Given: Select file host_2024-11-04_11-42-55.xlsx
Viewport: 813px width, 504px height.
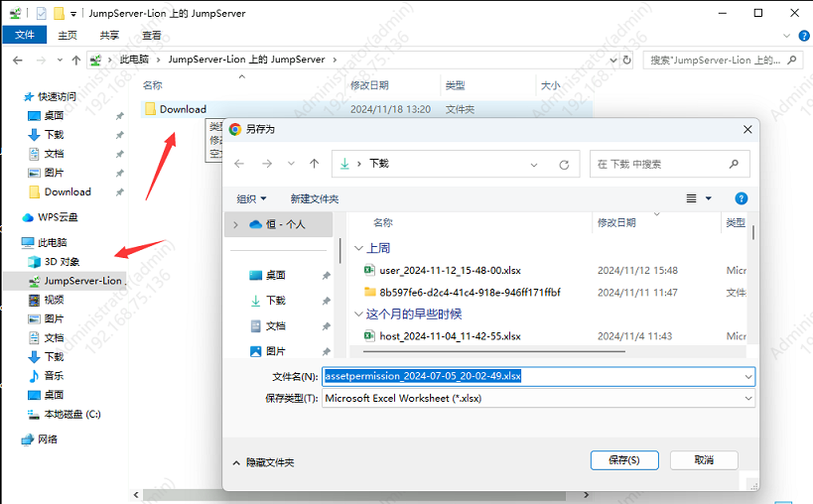Looking at the screenshot, I should [x=450, y=336].
